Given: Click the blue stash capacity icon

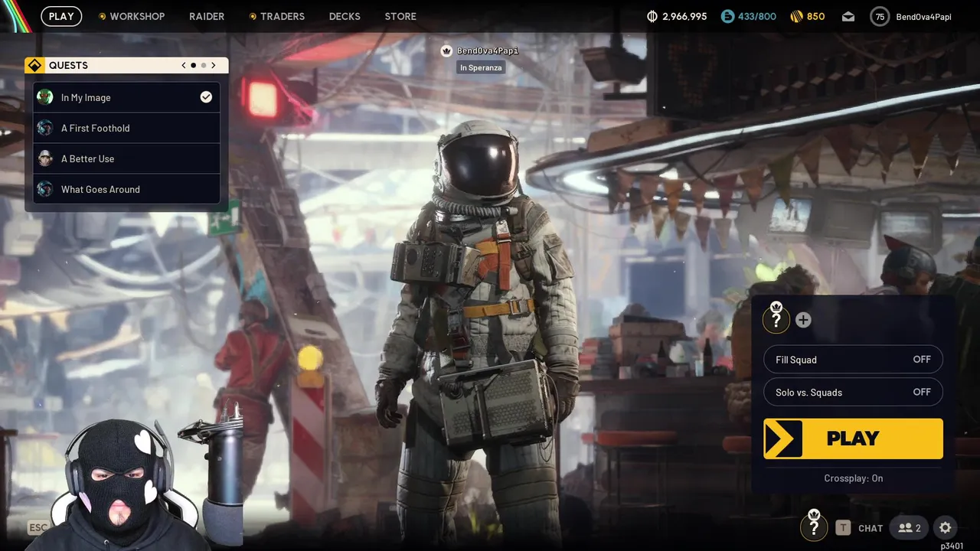Looking at the screenshot, I should [727, 16].
